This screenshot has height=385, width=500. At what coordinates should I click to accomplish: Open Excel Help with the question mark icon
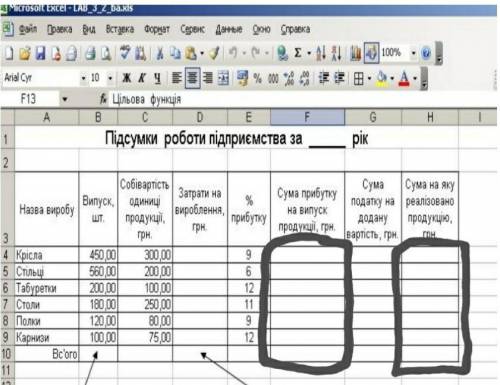pos(426,53)
